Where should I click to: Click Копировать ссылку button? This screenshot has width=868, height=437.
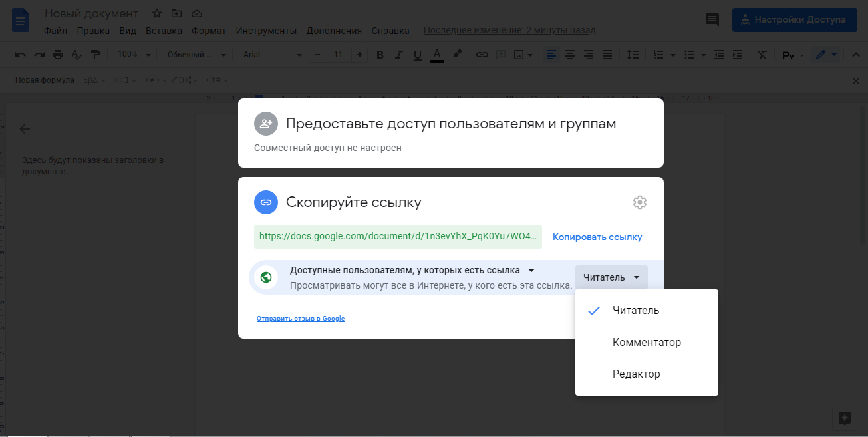pos(597,237)
